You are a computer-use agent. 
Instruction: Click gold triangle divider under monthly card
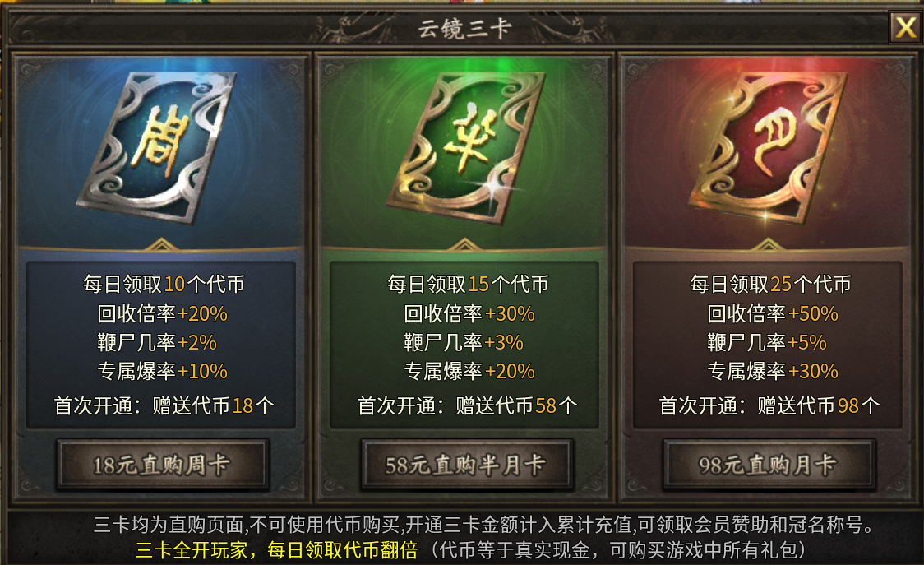coord(767,244)
